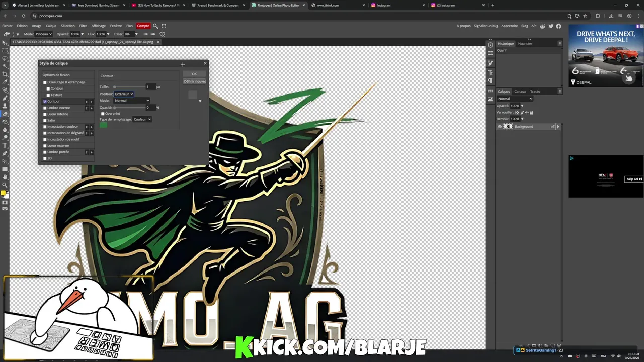Switch to the Tracés tab
644x362 pixels.
click(535, 92)
